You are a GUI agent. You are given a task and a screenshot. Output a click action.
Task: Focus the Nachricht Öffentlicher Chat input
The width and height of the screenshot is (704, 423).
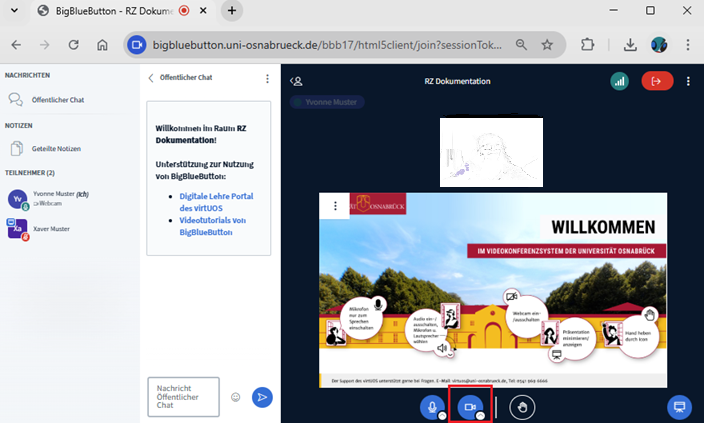click(184, 397)
